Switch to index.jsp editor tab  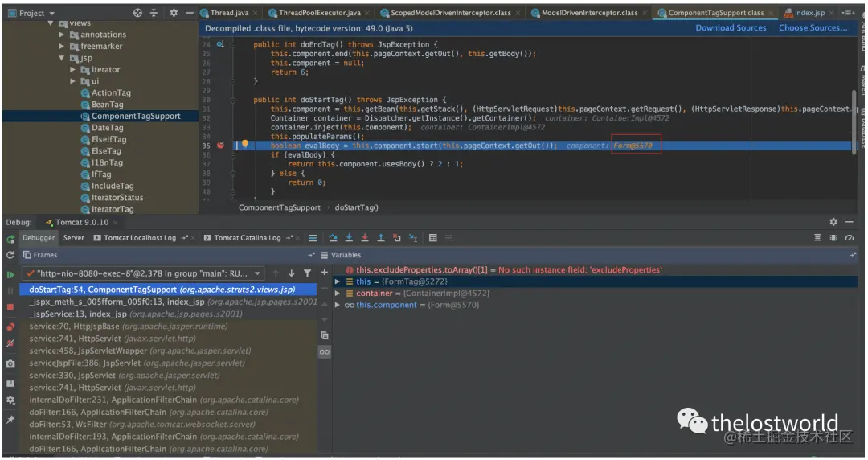(x=809, y=13)
